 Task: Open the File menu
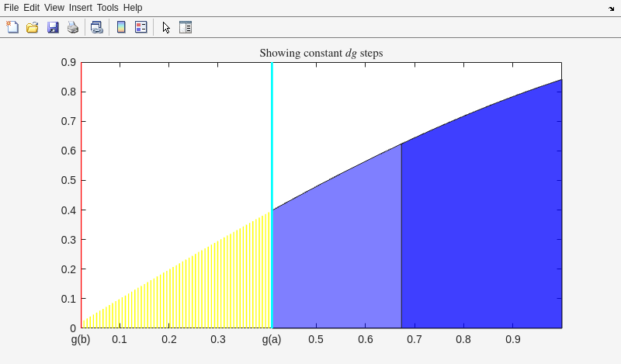(12, 7)
